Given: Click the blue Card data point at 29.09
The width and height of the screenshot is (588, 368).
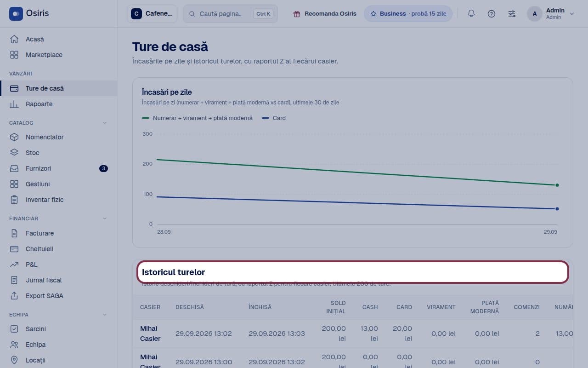Looking at the screenshot, I should (x=557, y=209).
